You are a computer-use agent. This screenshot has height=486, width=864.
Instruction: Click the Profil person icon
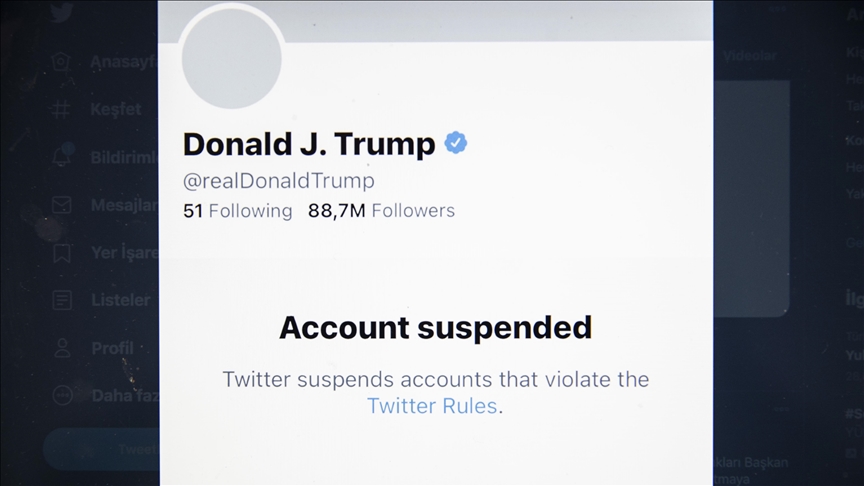coord(62,348)
